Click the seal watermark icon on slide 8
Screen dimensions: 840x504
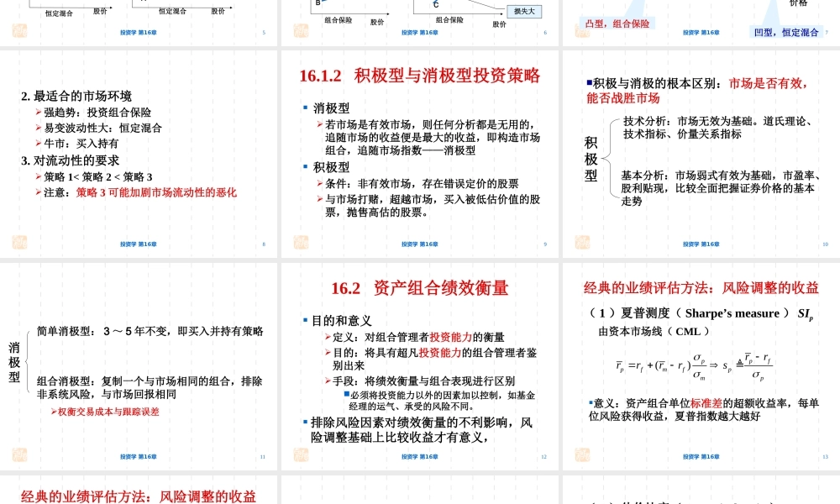[20, 244]
